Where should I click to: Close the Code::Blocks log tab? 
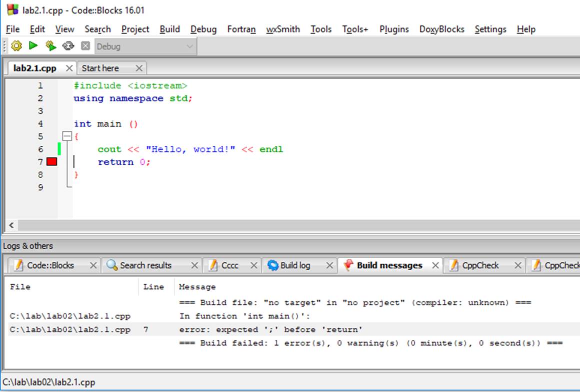pos(93,265)
